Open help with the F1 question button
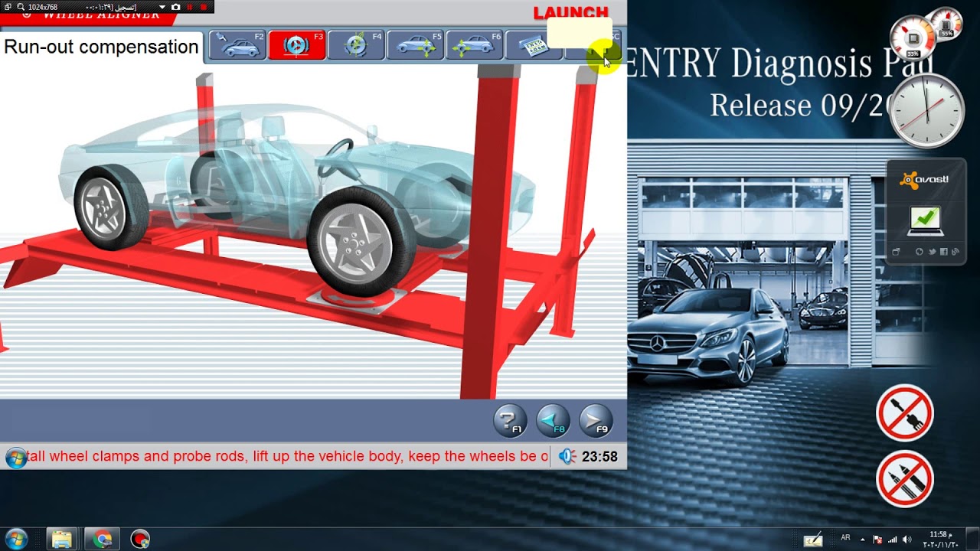Viewport: 980px width, 551px height. coord(510,421)
